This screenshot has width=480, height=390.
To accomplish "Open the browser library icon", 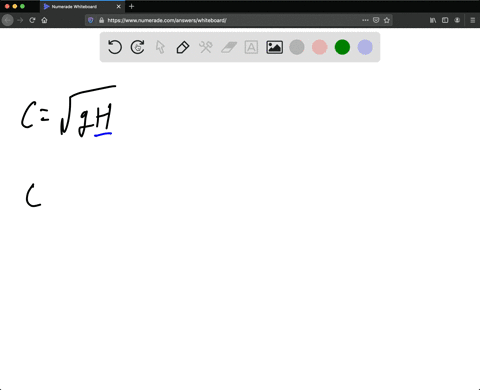I will (x=433, y=20).
